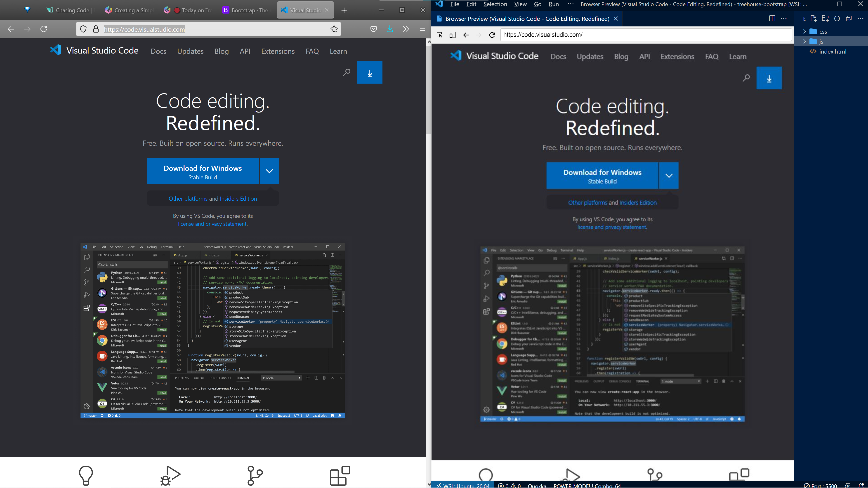Screen dimensions: 868x488
Task: Reload the page in Firefox
Action: 44,29
